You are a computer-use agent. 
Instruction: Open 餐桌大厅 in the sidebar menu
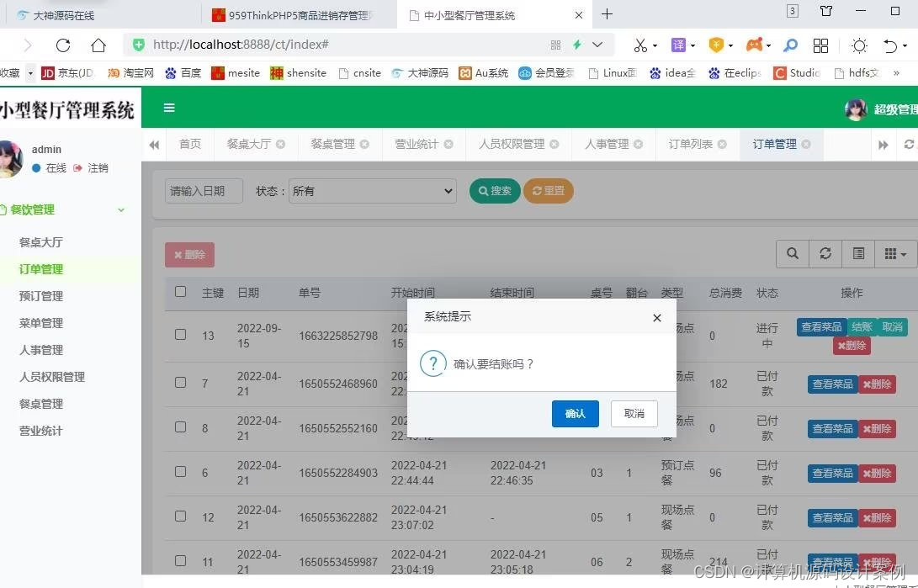coord(41,242)
